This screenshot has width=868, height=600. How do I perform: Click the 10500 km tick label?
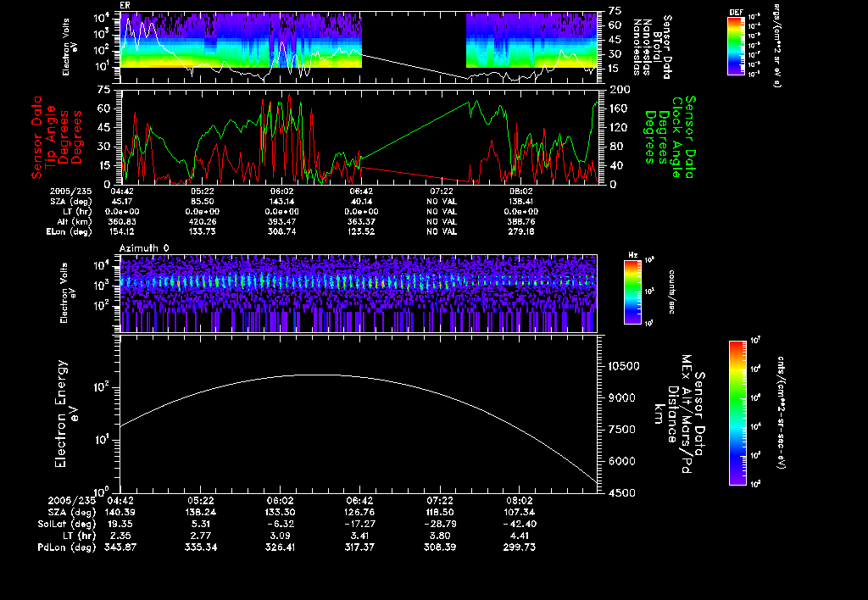tap(623, 366)
